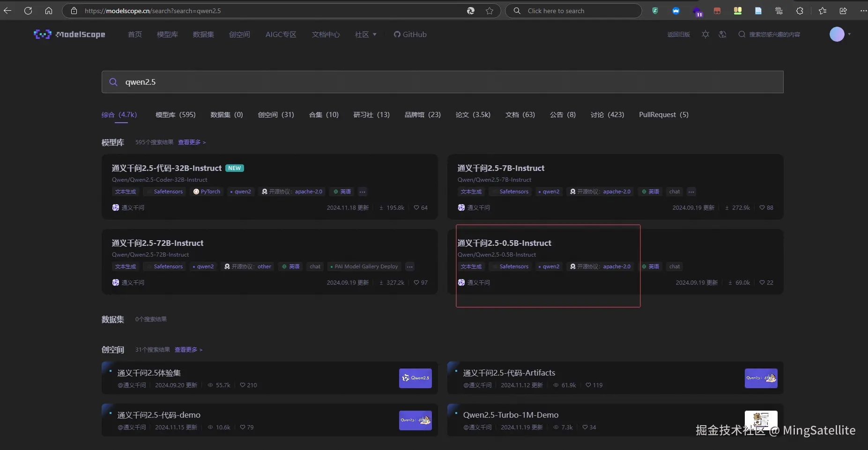Switch to the PullRequest (5) tab

coord(664,115)
